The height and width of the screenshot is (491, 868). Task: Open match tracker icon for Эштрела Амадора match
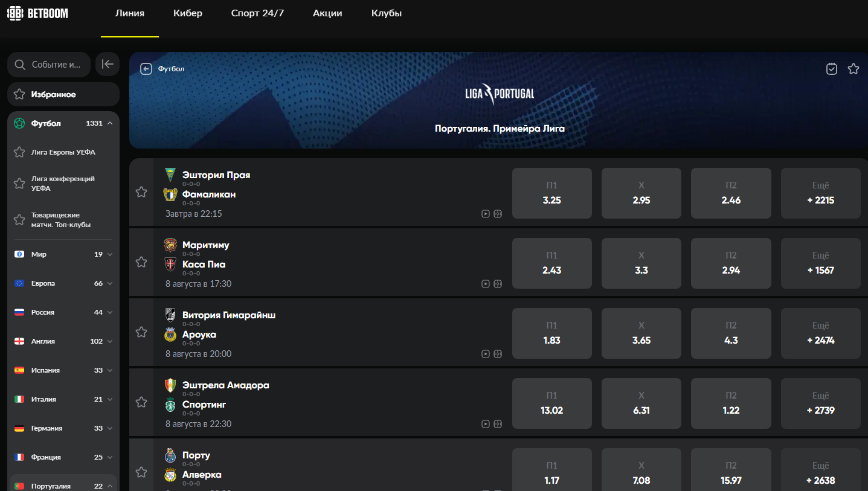pos(498,424)
